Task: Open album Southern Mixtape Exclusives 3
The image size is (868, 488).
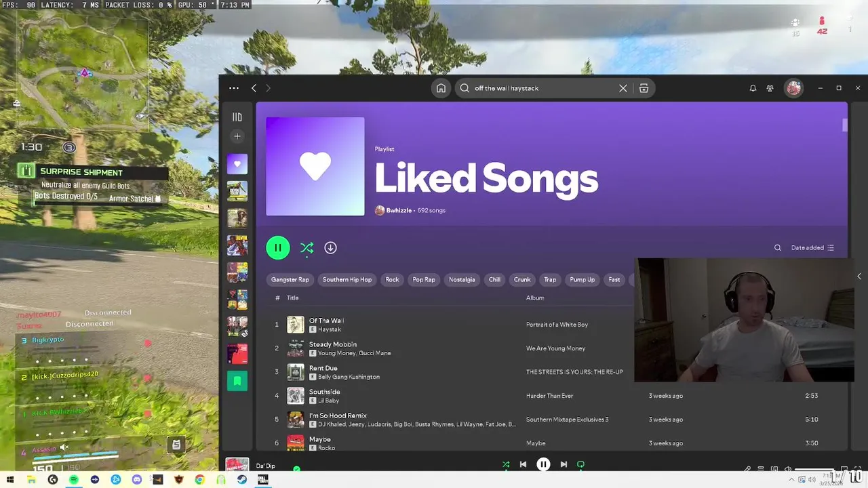Action: click(x=567, y=420)
